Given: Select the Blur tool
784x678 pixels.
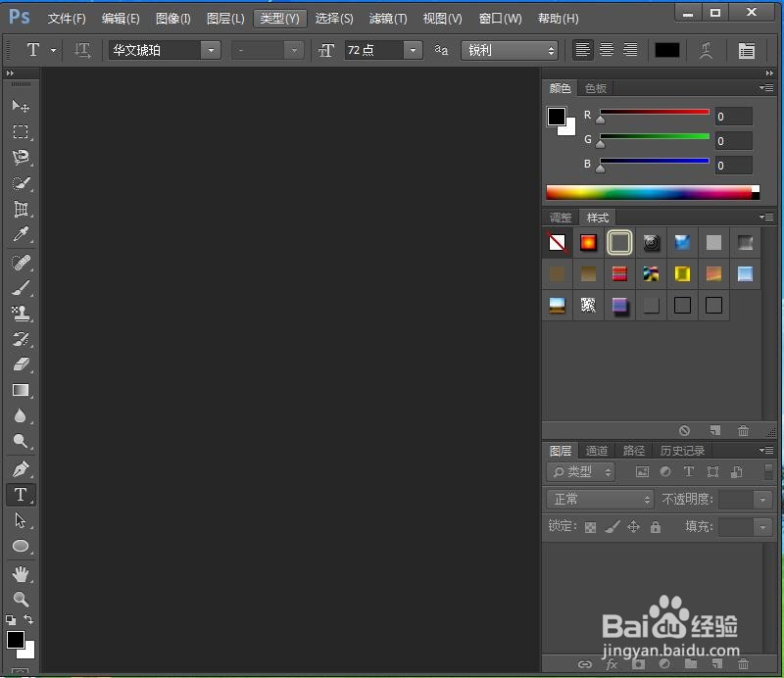Looking at the screenshot, I should [x=21, y=416].
